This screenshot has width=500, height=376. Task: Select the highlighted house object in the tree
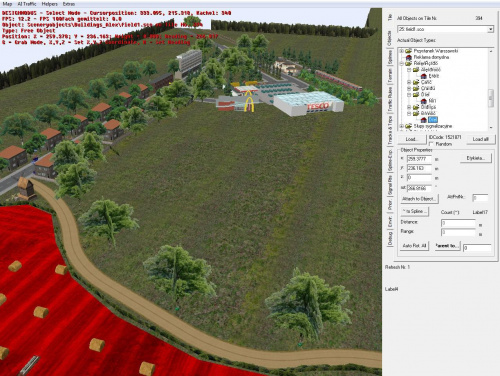[433, 120]
